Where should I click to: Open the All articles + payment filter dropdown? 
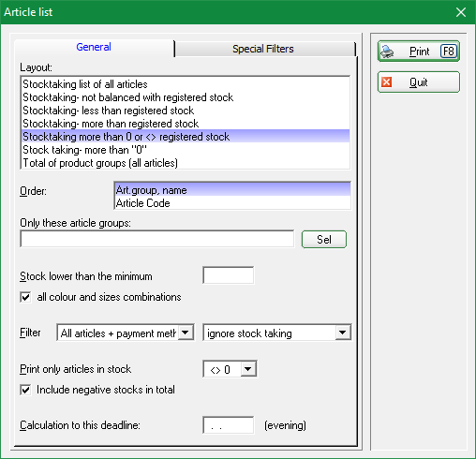click(x=186, y=333)
